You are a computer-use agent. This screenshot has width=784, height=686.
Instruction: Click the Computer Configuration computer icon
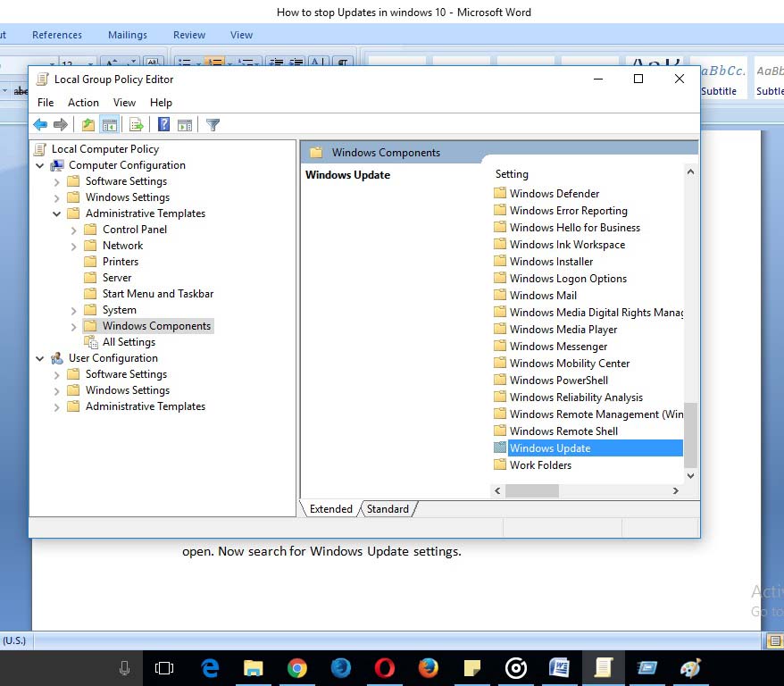pos(57,165)
